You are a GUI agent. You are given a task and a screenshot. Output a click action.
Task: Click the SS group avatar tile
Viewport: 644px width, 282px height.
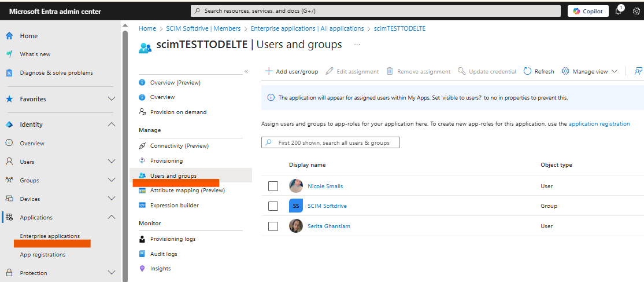click(296, 206)
